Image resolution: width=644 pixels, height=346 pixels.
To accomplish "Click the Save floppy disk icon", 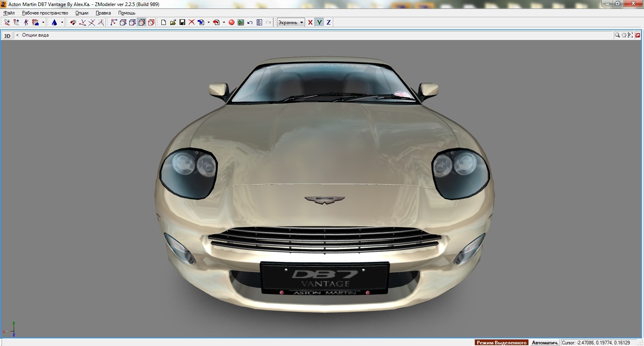I will [182, 23].
